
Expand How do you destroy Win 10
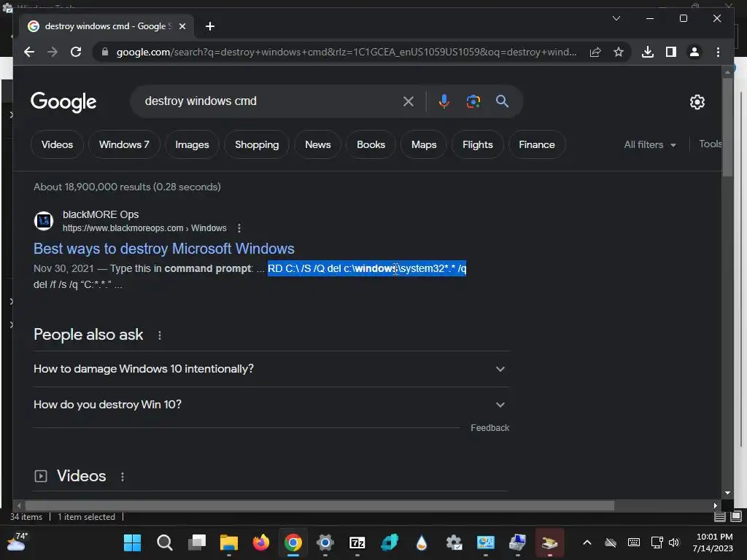[271, 405]
